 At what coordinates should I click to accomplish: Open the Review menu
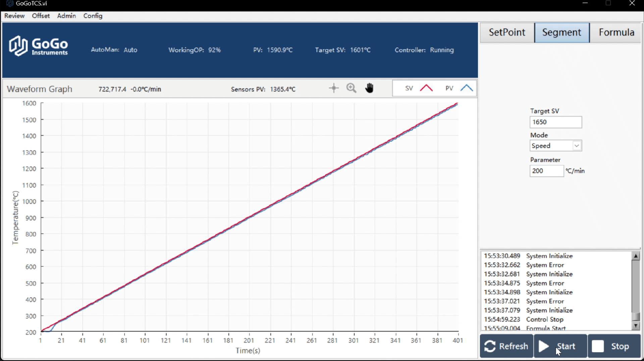(x=14, y=16)
